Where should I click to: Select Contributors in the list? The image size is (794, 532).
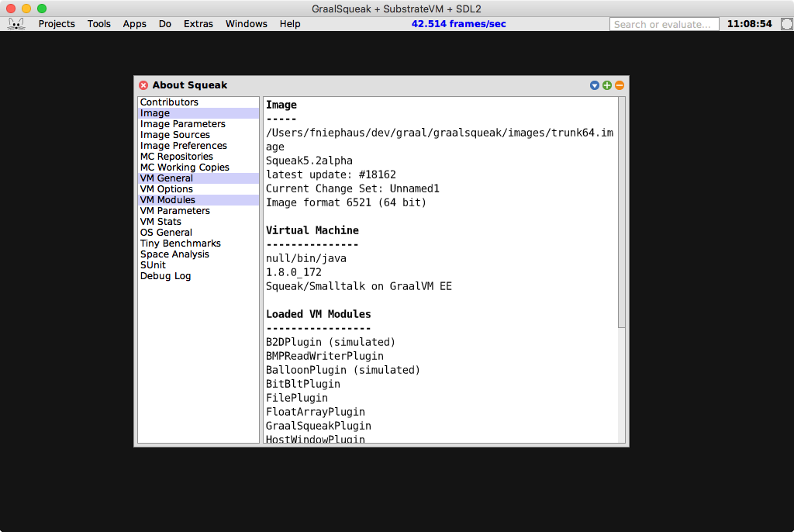point(198,102)
